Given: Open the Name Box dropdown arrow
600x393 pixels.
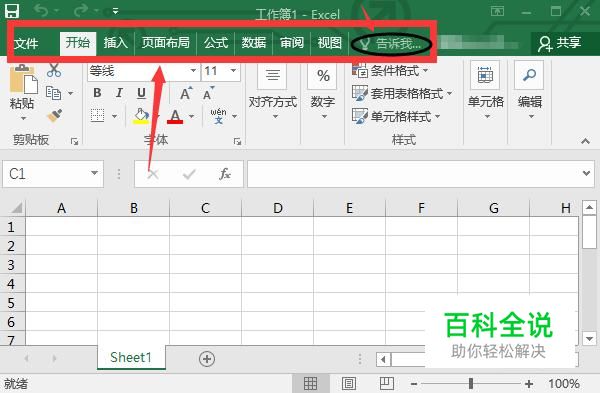Looking at the screenshot, I should tap(94, 173).
